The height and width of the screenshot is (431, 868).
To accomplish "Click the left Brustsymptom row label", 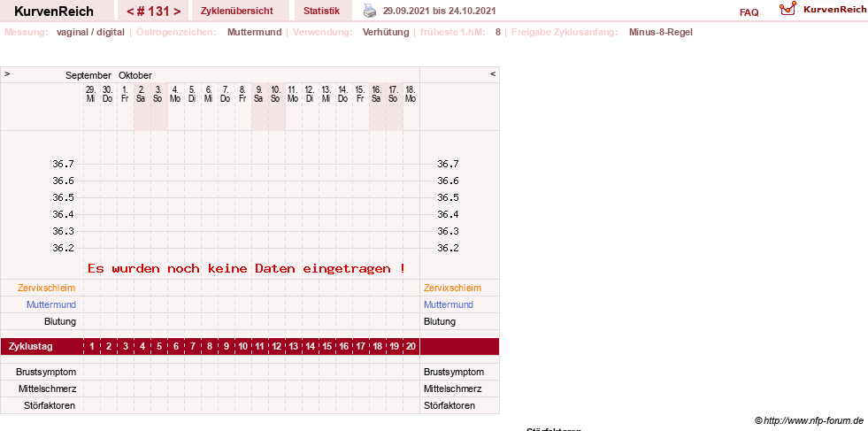I will click(46, 372).
